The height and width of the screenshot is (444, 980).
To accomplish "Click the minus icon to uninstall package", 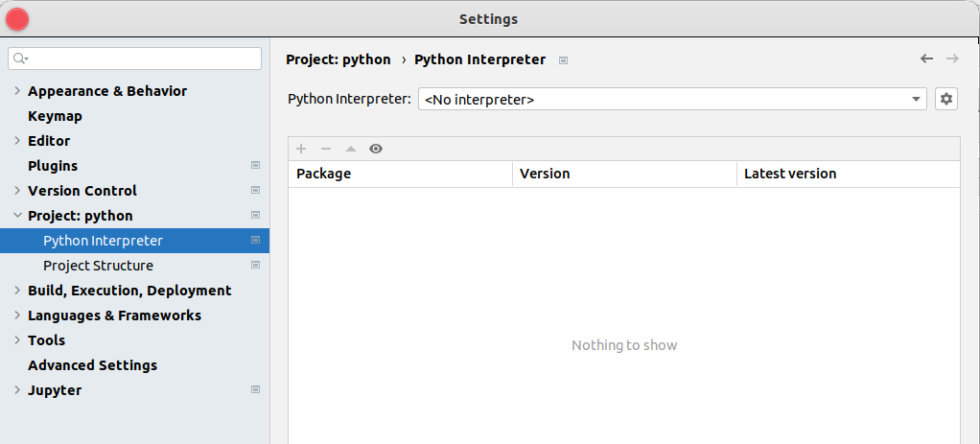I will [326, 149].
